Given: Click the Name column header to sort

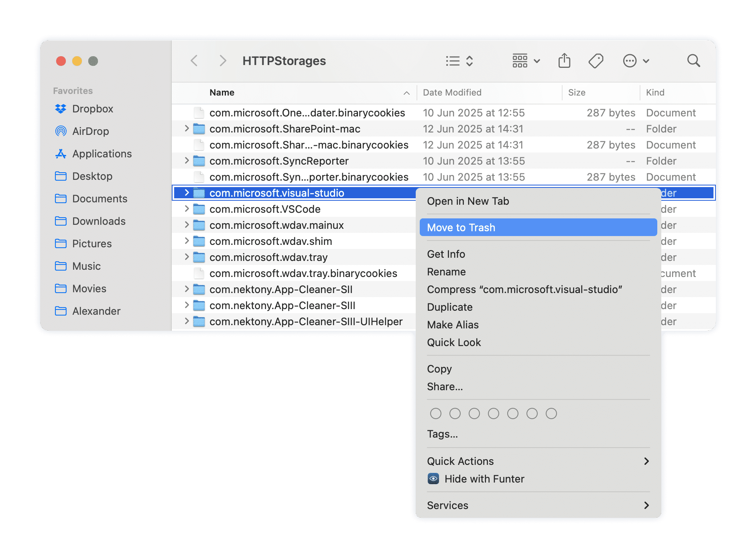Looking at the screenshot, I should [x=222, y=92].
